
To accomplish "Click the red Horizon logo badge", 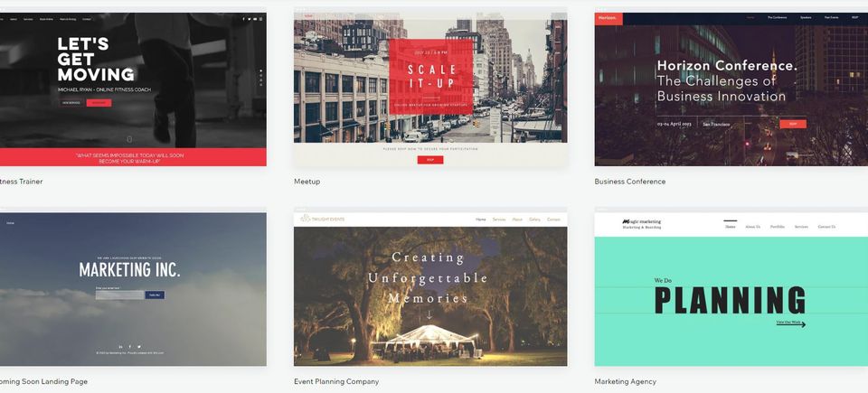I will (x=609, y=18).
